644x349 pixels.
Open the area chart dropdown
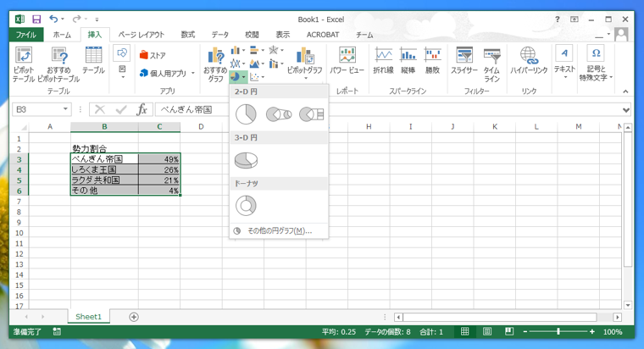[x=257, y=64]
